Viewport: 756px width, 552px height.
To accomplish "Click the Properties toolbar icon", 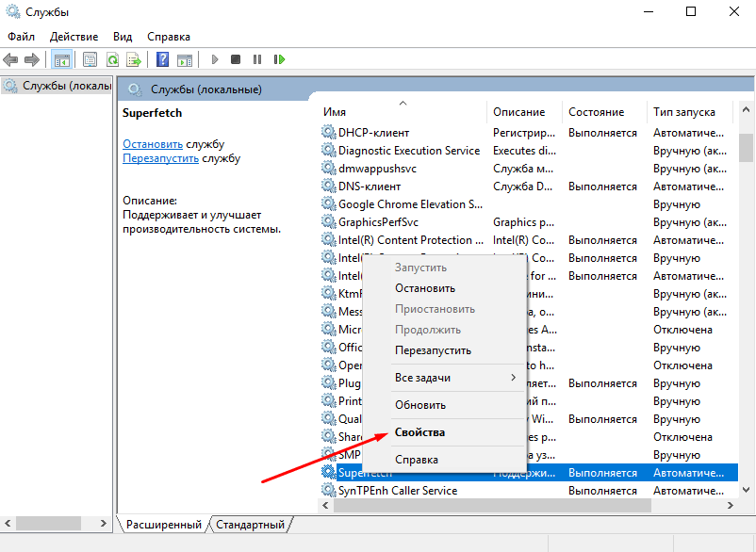I will point(90,59).
